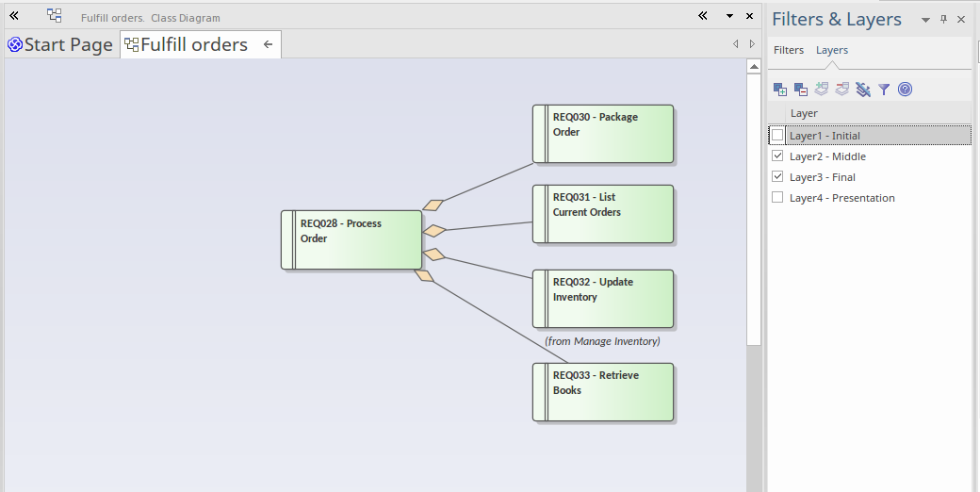Switch to the Start Page tab

click(60, 44)
